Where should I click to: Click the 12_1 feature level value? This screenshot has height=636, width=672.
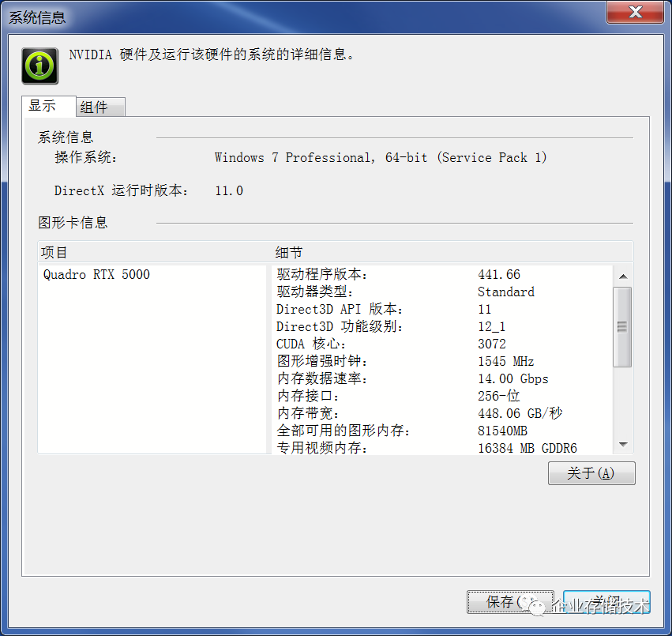coord(492,326)
